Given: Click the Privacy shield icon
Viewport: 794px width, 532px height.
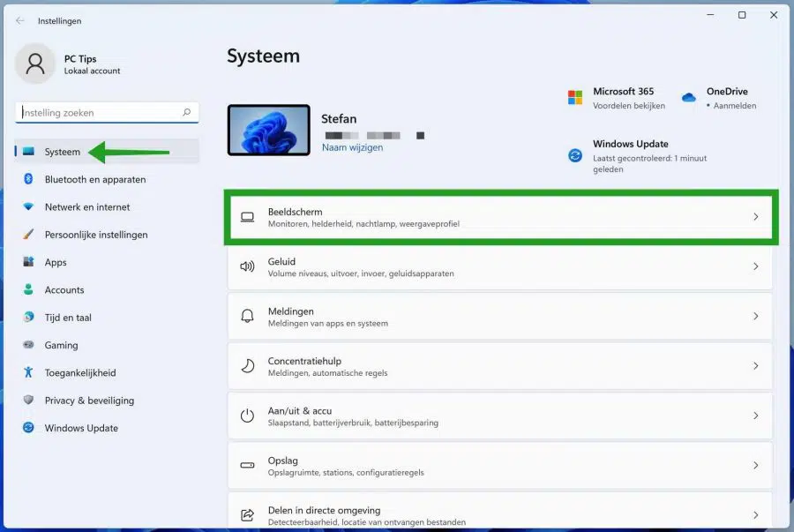Looking at the screenshot, I should (28, 400).
